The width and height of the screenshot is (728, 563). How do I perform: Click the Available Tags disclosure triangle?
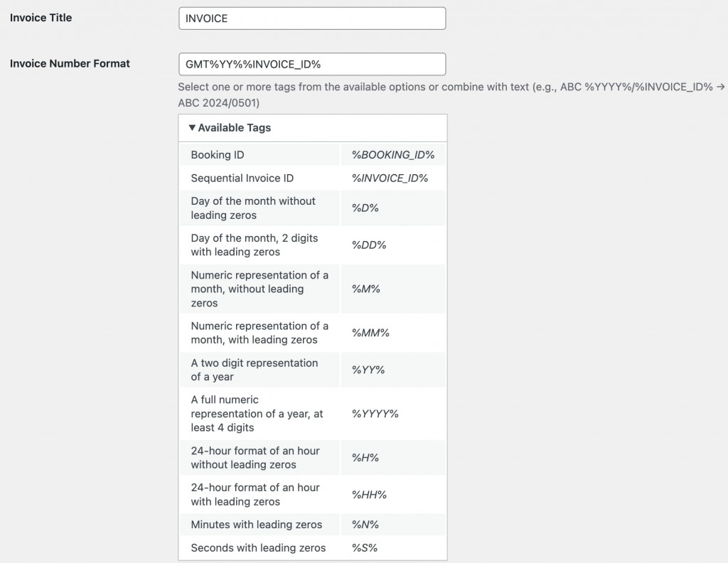191,127
